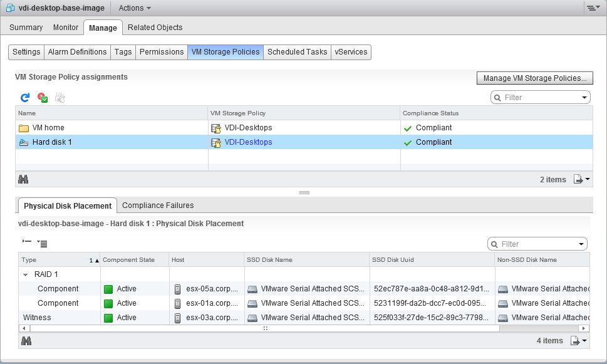Click the horizontal scrollbar in disk placement table
The image size is (607, 364).
click(x=265, y=328)
